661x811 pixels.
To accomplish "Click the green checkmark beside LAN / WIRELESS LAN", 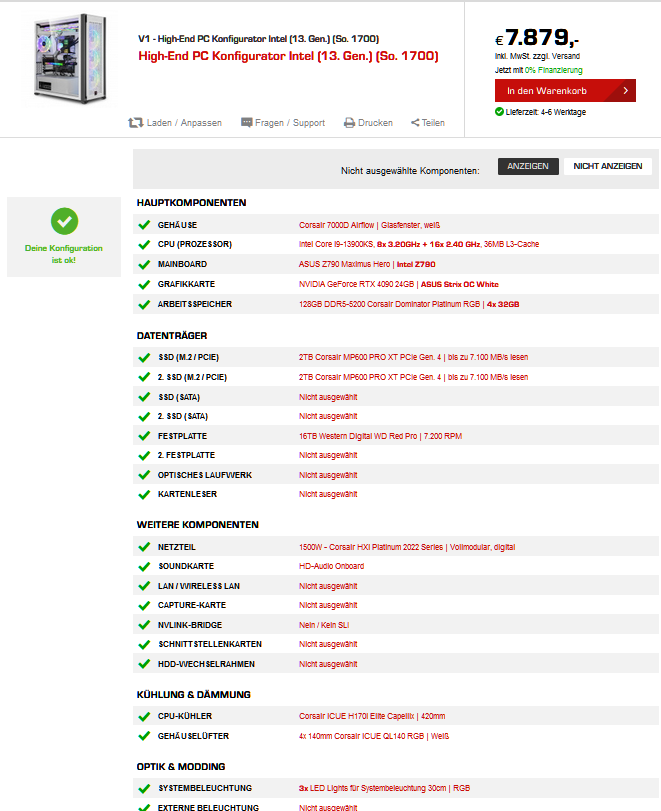I will coord(144,586).
